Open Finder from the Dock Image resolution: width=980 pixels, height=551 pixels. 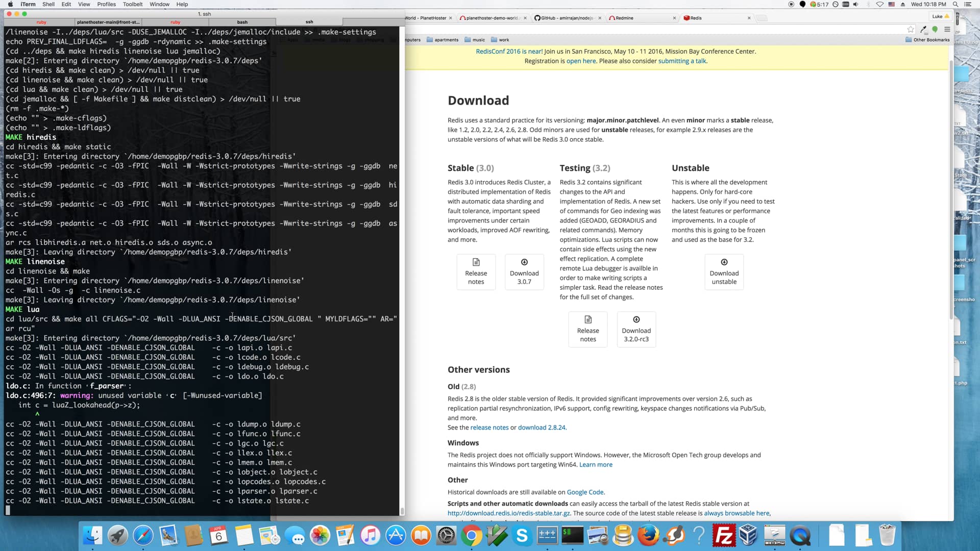(x=92, y=536)
